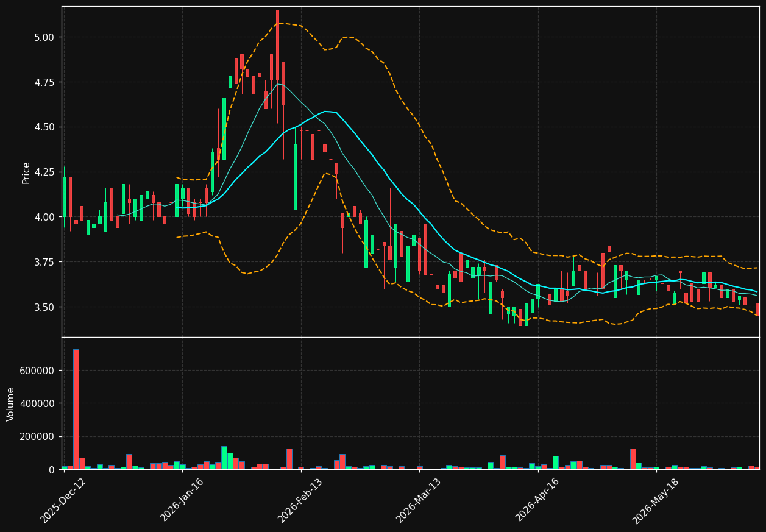
Task: Click the 5.00 price axis label
Action: coord(44,37)
